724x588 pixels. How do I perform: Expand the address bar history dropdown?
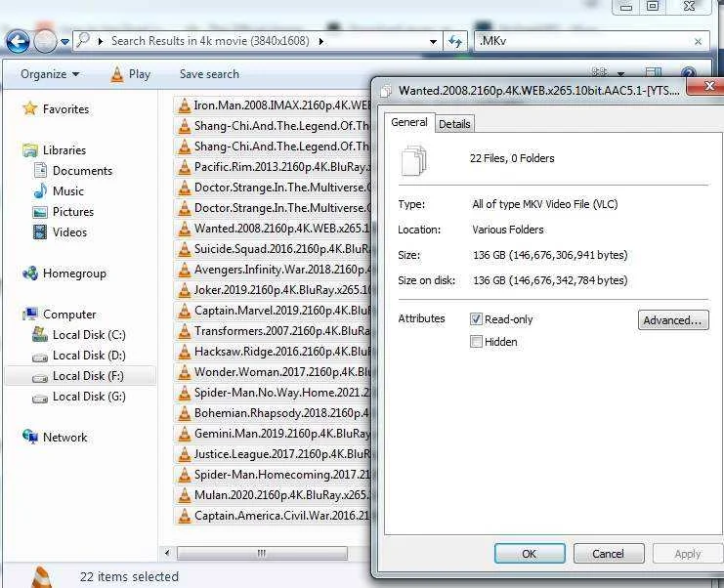[433, 42]
